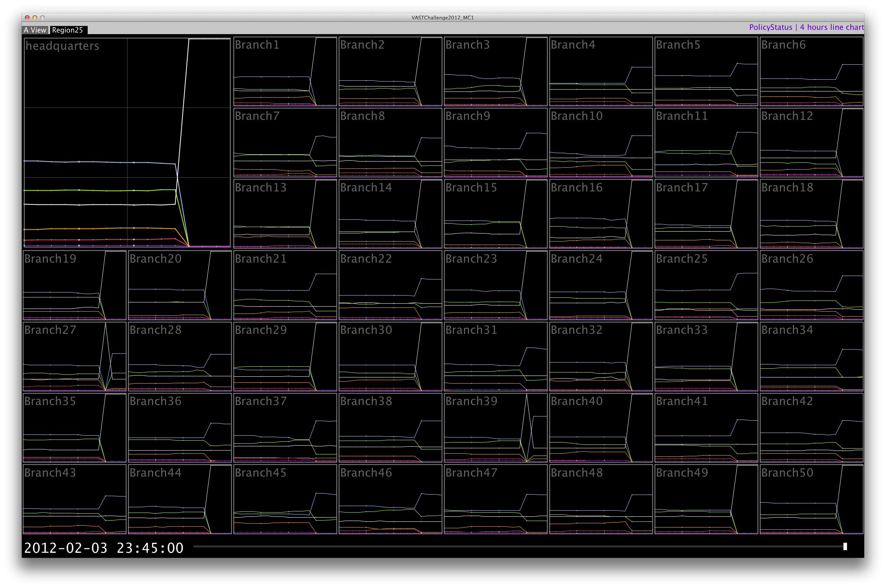Focus the Branch49 chart
886x588 pixels.
point(706,499)
